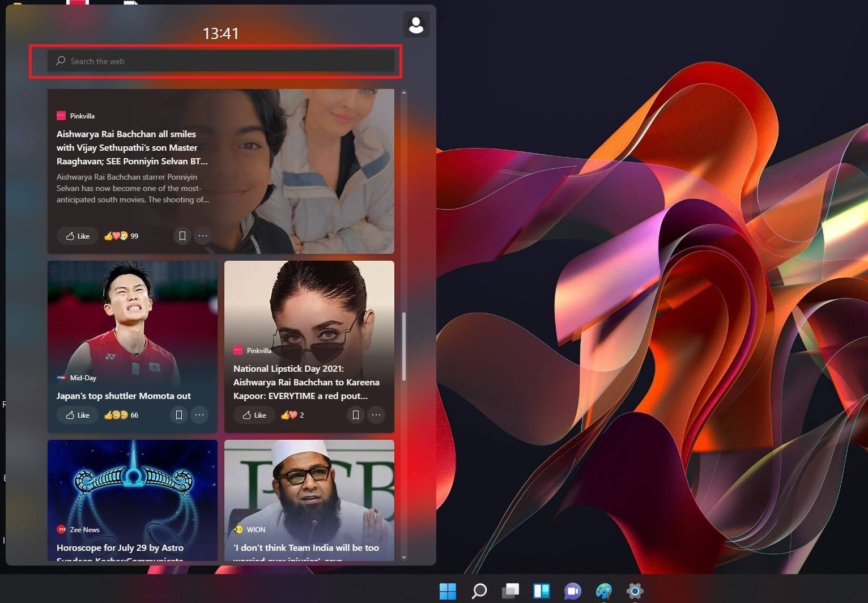Like the Aishwarya Rai Bachchan article
This screenshot has height=603, width=868.
[77, 236]
